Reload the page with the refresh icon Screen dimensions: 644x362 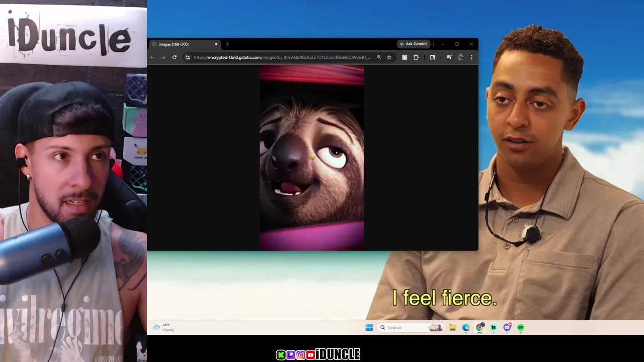point(175,57)
